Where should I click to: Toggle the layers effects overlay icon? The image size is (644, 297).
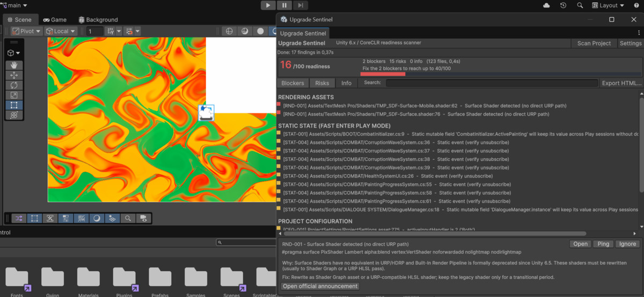112,218
